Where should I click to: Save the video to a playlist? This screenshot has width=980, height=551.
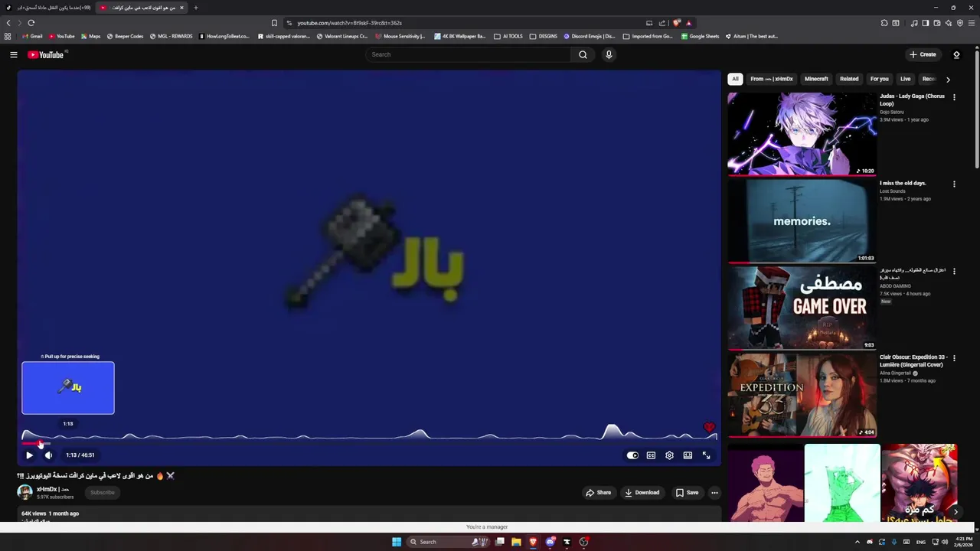pyautogui.click(x=687, y=492)
